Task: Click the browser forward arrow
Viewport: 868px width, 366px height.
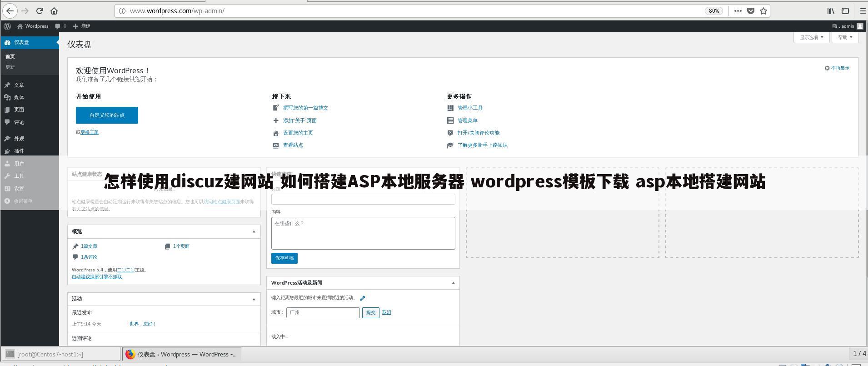Action: coord(25,11)
